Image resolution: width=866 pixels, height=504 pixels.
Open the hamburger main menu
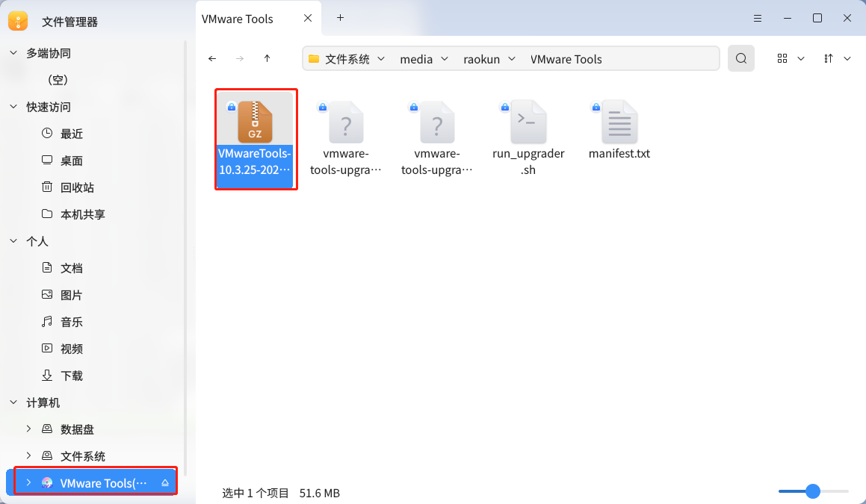click(758, 18)
